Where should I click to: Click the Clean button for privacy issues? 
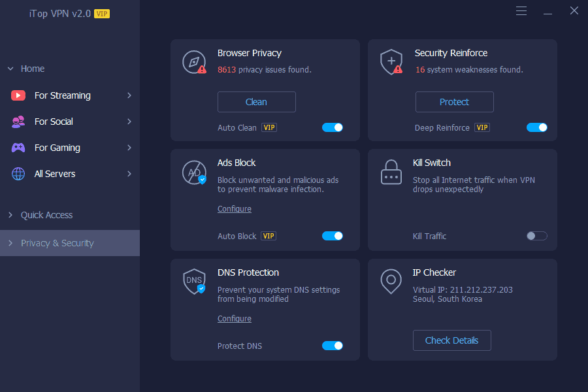click(256, 102)
